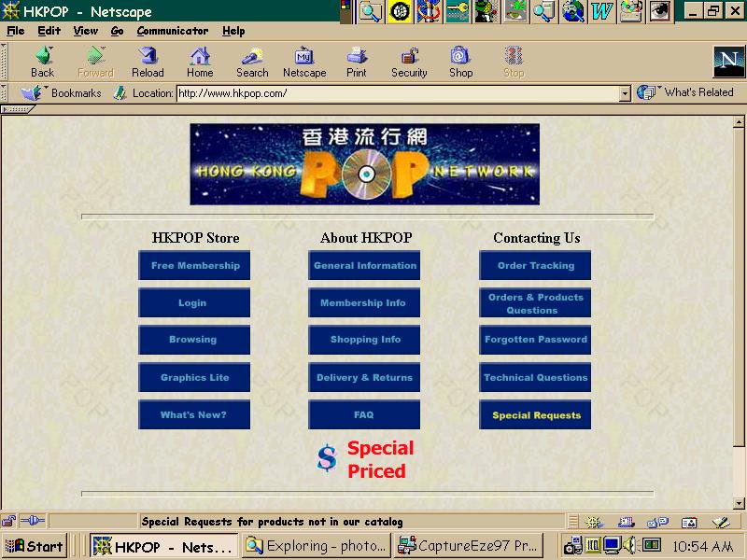Open Newsgroups from the component bar
The width and height of the screenshot is (747, 560).
658,523
